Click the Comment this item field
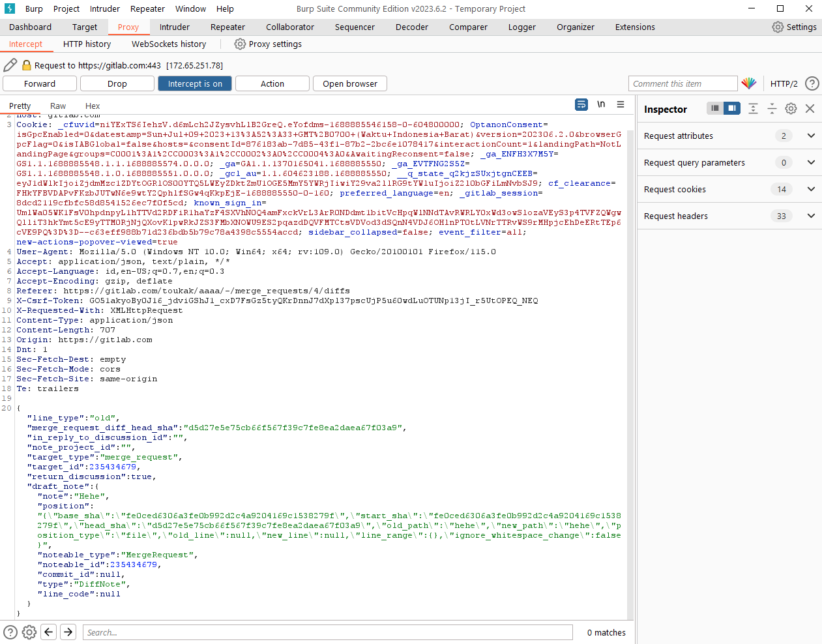This screenshot has width=822, height=644. (683, 83)
